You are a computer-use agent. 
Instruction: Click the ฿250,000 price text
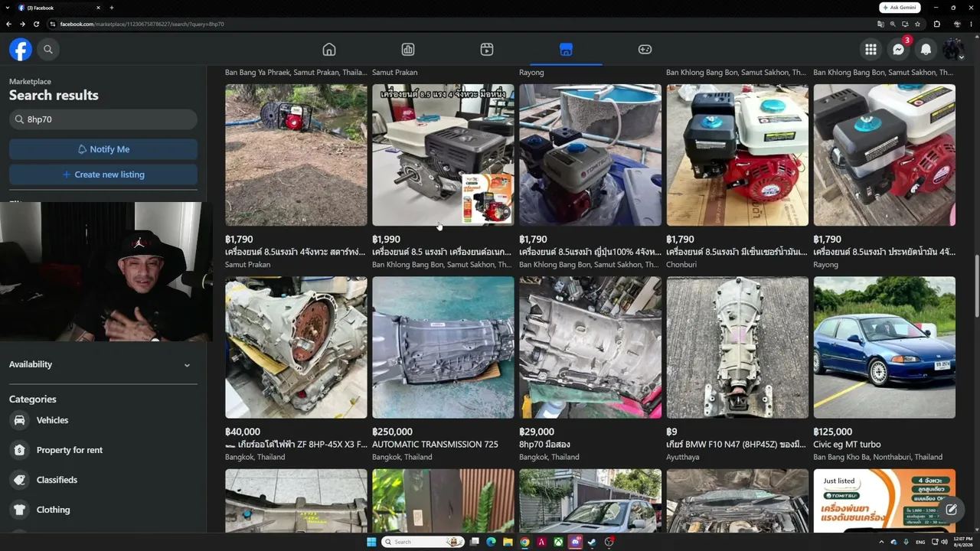pos(392,432)
